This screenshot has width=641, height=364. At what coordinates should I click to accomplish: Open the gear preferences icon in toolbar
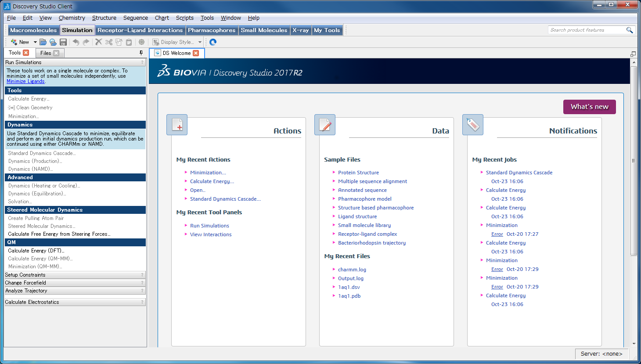[x=141, y=42]
